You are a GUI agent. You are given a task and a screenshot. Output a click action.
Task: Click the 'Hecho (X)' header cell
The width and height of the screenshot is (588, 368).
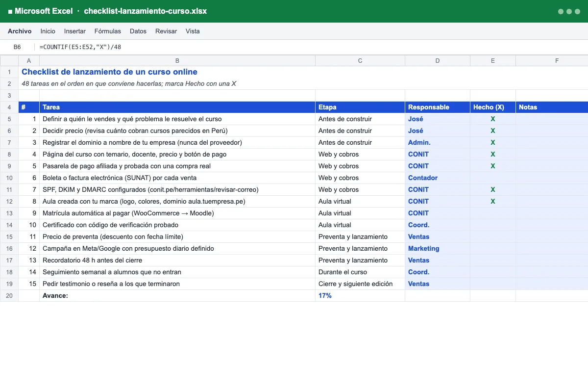493,107
